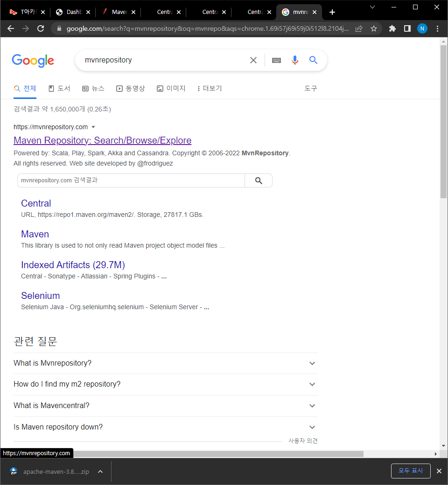This screenshot has height=485, width=448.
Task: Select the https://mvnrepository.com result URL text
Action: [x=50, y=127]
